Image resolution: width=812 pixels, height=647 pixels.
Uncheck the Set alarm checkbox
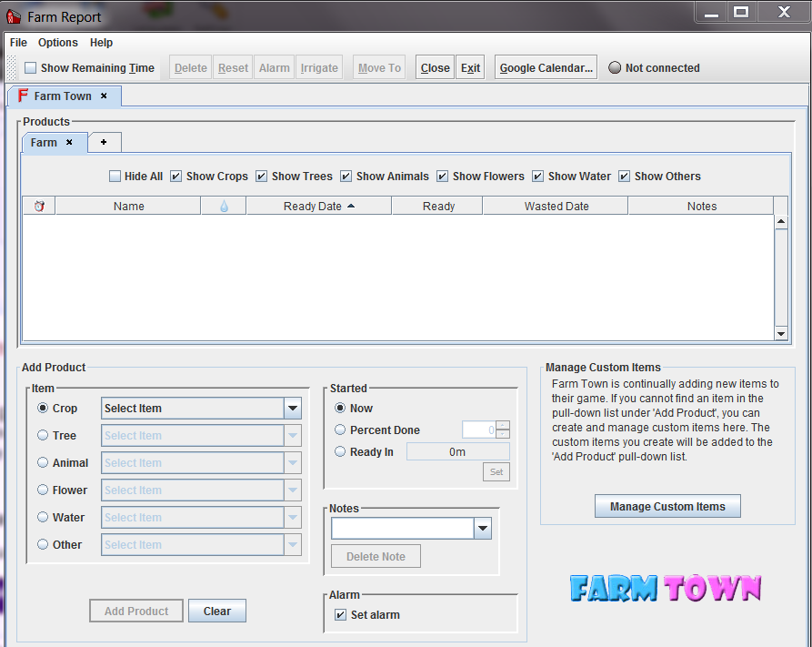(340, 615)
